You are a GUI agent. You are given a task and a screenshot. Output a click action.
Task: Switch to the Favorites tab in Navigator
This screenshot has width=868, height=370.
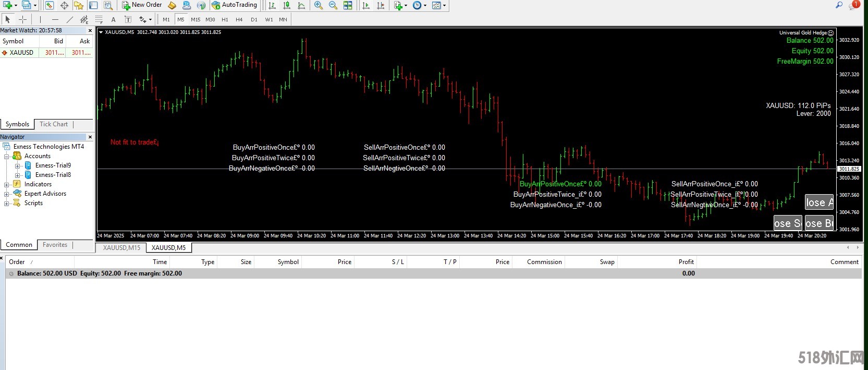(x=55, y=245)
